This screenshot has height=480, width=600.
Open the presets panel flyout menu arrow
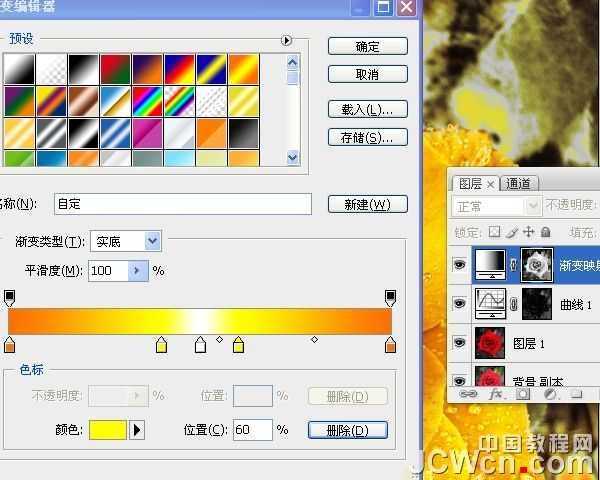point(286,40)
